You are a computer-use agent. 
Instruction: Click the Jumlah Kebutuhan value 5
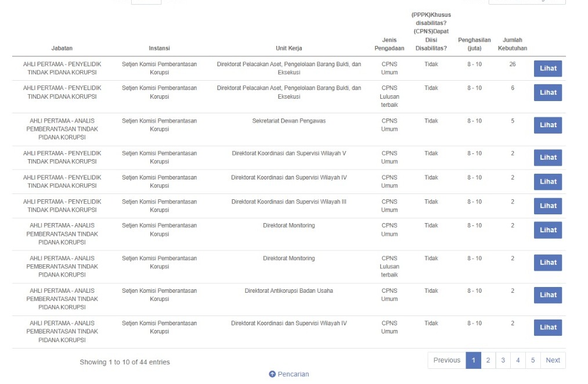512,121
